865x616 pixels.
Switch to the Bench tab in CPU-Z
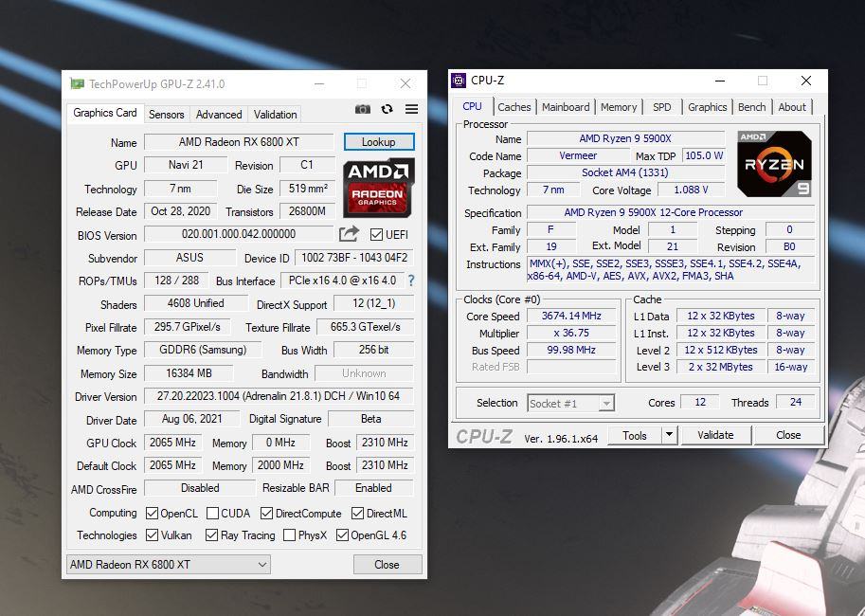(x=752, y=107)
